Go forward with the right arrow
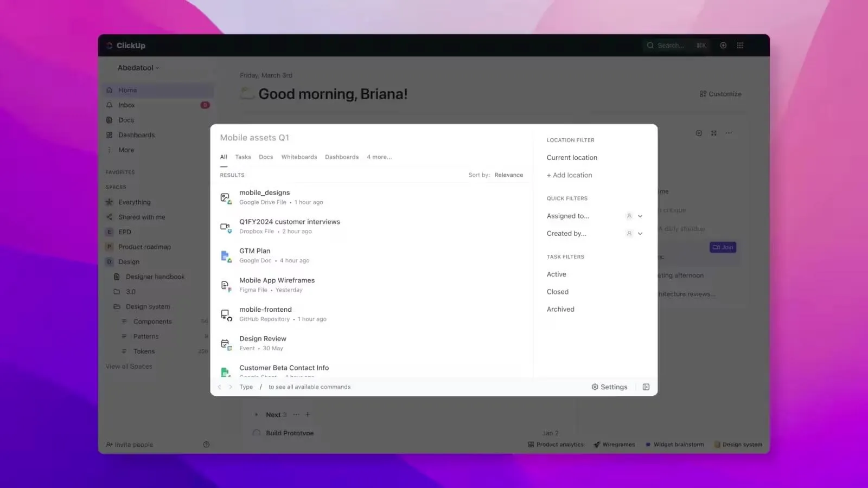 [x=231, y=387]
